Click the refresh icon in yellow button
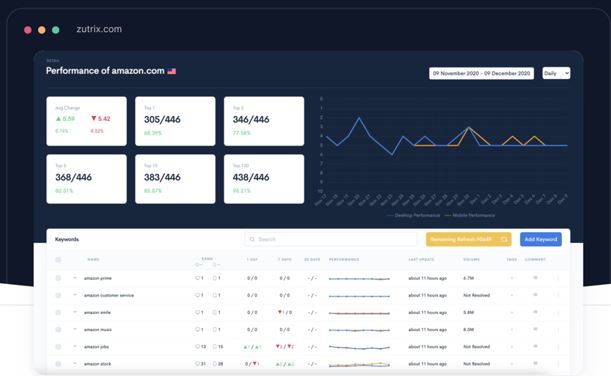611x376 pixels. click(x=504, y=239)
